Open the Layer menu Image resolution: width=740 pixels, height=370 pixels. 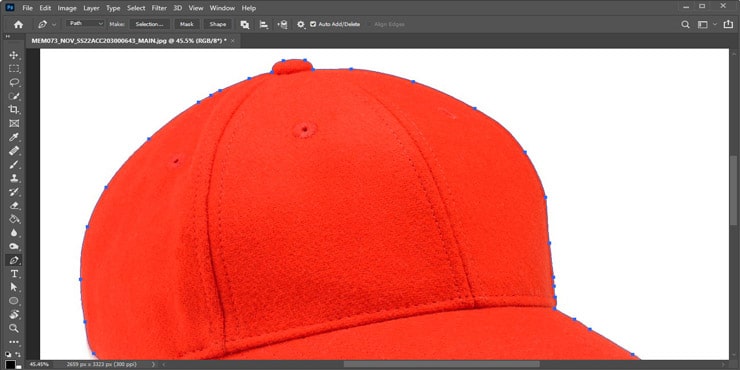click(x=92, y=8)
